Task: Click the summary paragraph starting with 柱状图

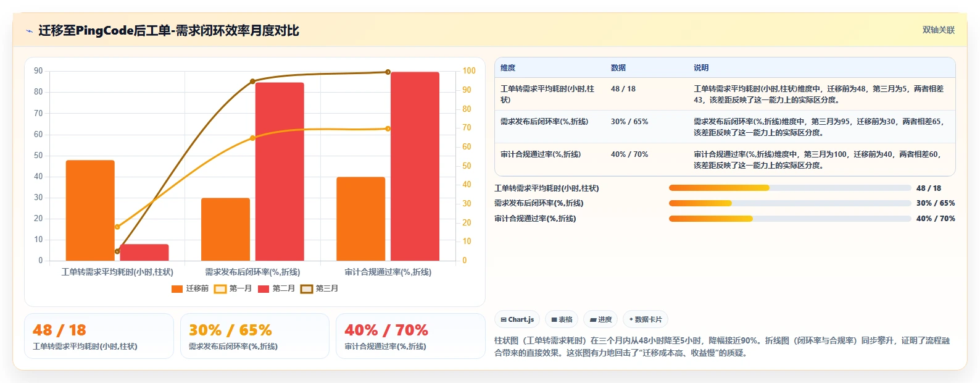Action: tap(722, 347)
